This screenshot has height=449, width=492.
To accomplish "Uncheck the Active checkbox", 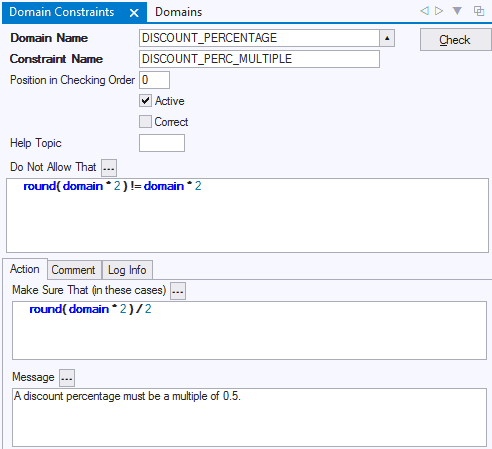I will 145,101.
